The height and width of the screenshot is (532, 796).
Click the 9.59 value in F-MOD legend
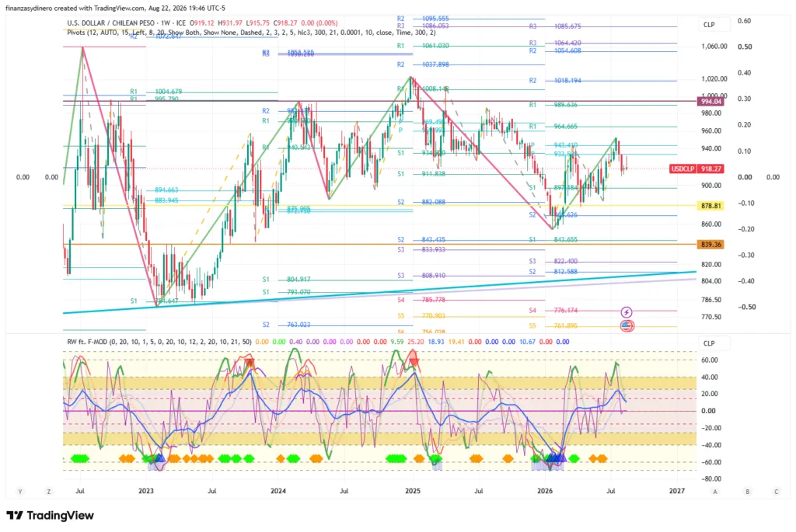[x=397, y=342]
